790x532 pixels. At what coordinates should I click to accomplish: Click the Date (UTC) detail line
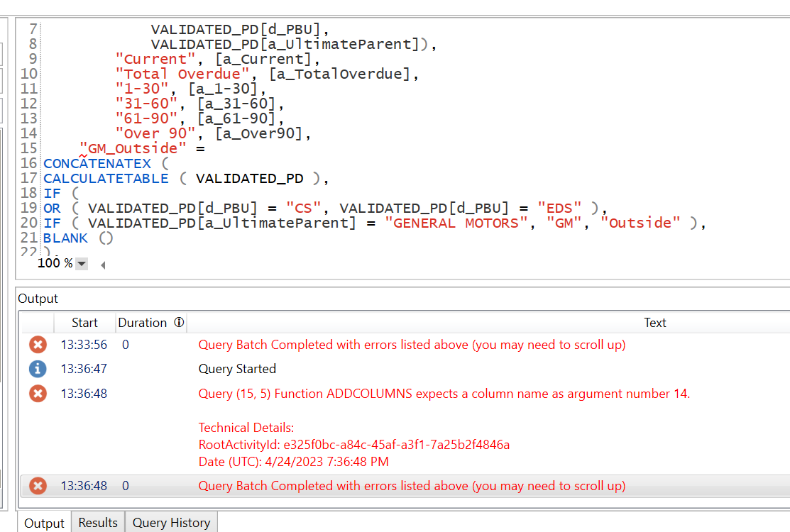click(293, 462)
